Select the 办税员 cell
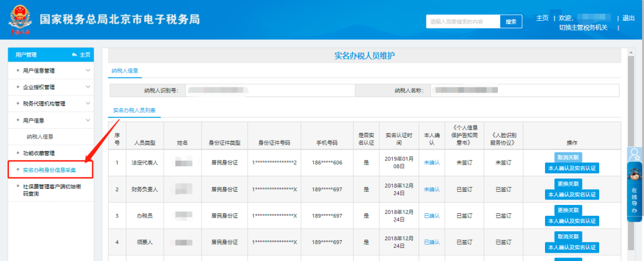 coord(144,216)
